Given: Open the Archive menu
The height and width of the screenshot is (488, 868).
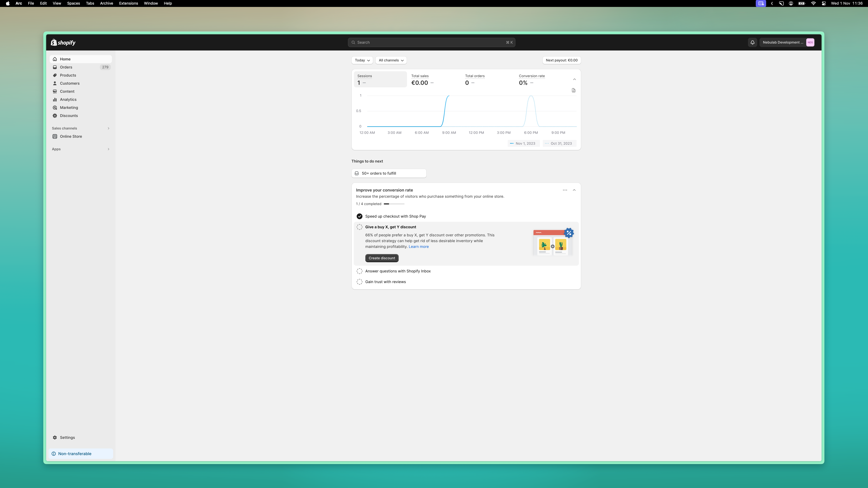Looking at the screenshot, I should pyautogui.click(x=106, y=3).
